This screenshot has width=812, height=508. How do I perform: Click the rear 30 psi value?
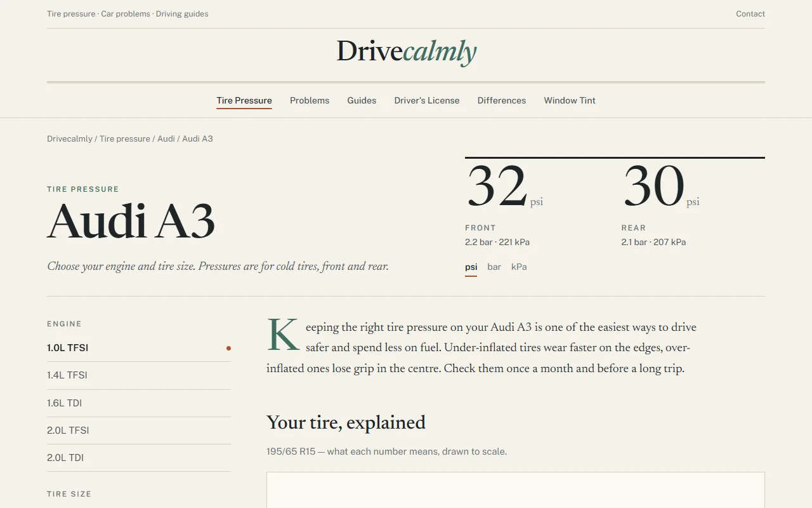click(x=661, y=187)
